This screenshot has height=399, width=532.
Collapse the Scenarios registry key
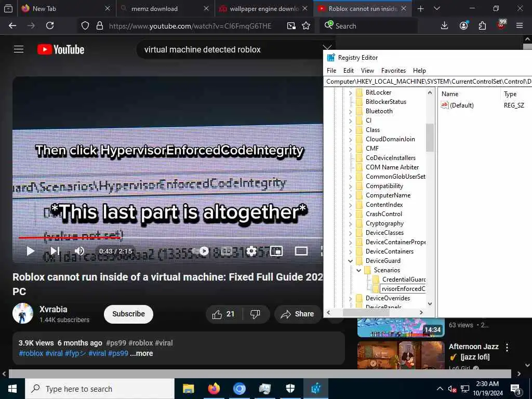tap(358, 270)
